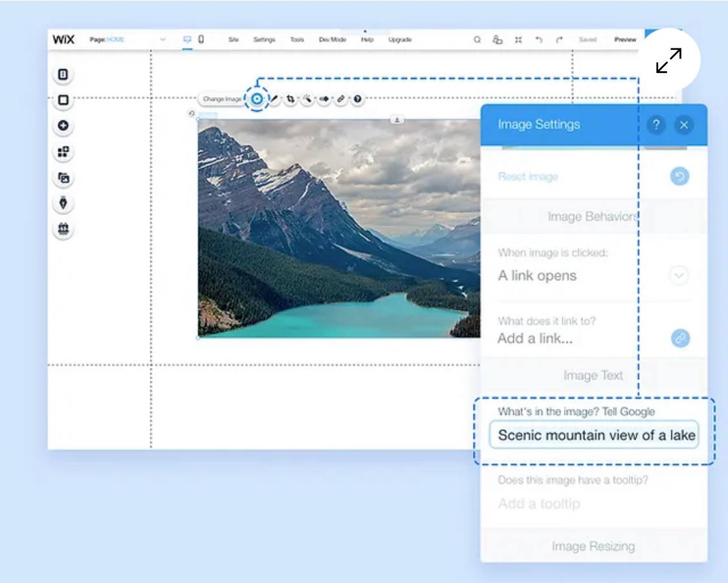This screenshot has width=728, height=583.
Task: Click the Undo arrow in top bar
Action: (x=539, y=39)
